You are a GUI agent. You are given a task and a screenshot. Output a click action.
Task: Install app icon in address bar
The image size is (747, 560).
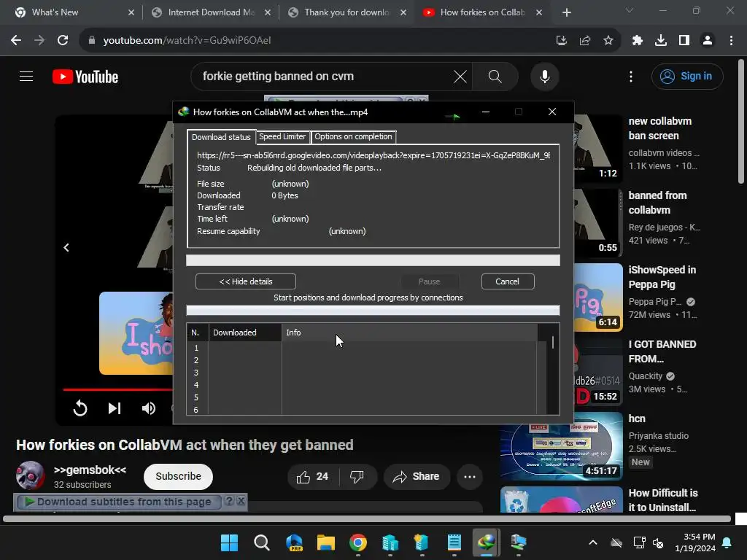coord(561,41)
